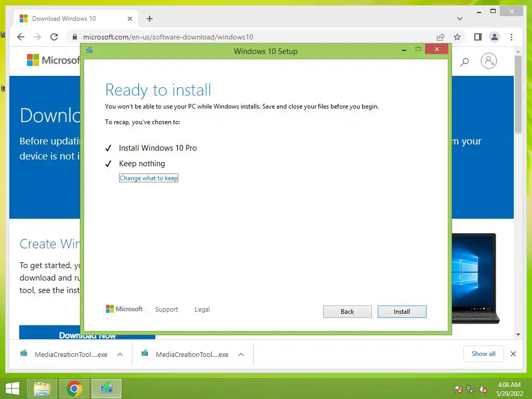Close the Windows 10 Setup dialog
Viewport: 532px width, 399px height.
point(436,49)
